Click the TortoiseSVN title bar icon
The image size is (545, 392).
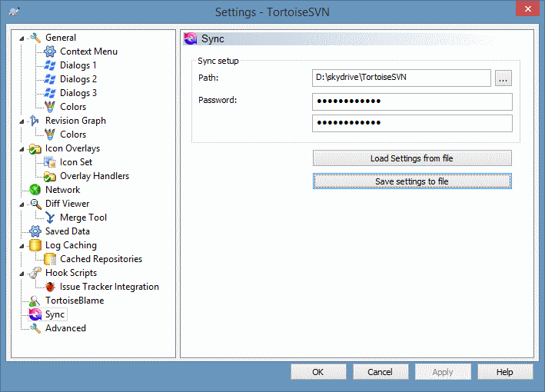click(x=15, y=12)
